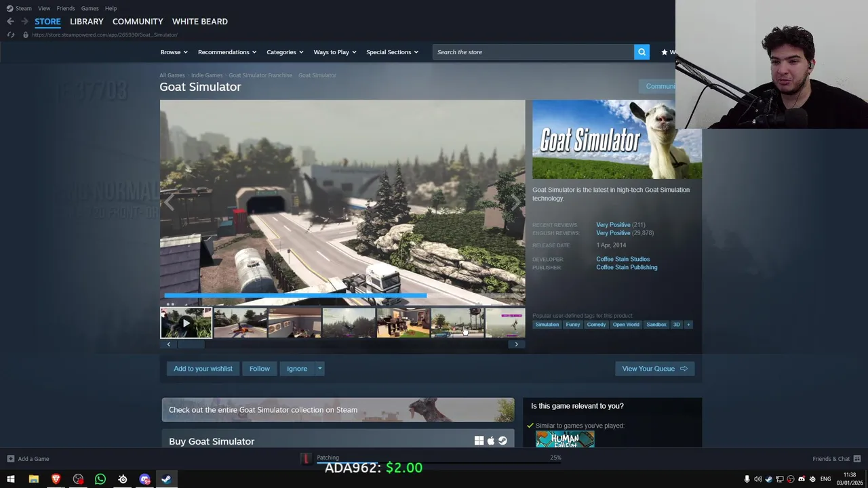Click the volume speaker tray icon
Screen dimensions: 868x488
(x=758, y=479)
